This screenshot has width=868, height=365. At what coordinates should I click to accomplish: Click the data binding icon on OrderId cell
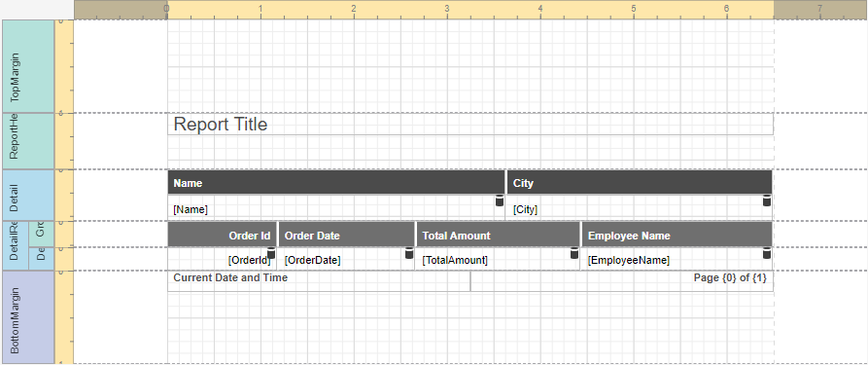271,253
